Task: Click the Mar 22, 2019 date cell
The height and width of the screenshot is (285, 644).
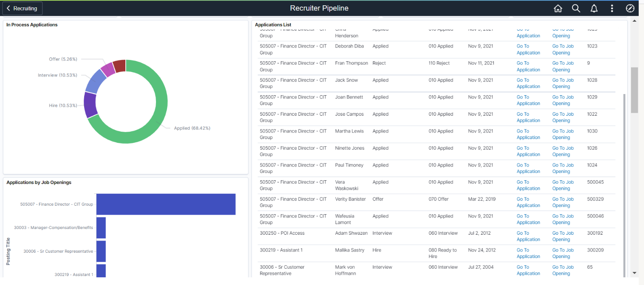Action: click(x=482, y=199)
